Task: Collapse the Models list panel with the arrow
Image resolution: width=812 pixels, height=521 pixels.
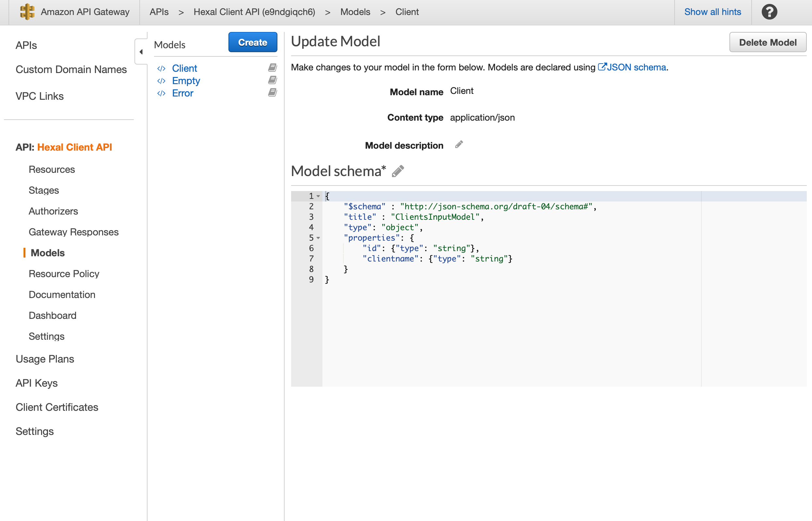Action: pos(141,52)
